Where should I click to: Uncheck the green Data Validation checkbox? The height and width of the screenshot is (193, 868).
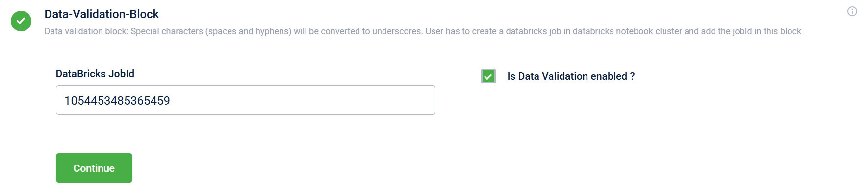click(x=488, y=76)
